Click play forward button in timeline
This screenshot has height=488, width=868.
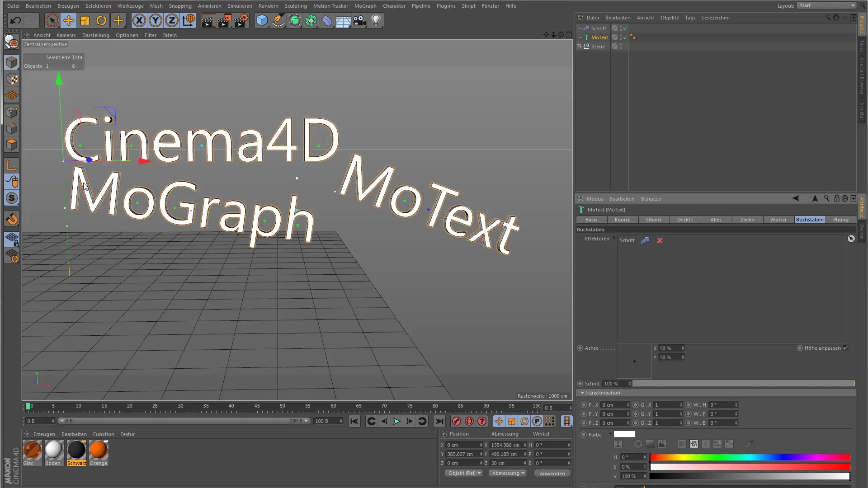tap(396, 421)
